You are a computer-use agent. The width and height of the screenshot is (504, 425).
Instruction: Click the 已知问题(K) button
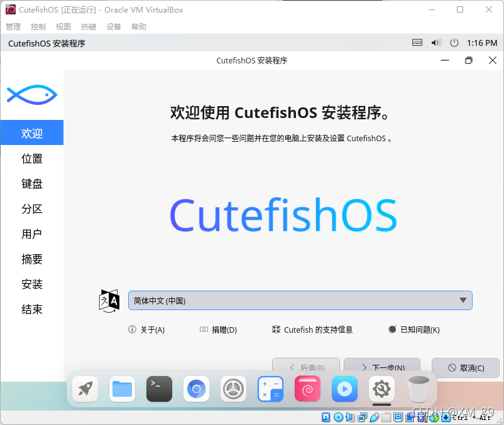pos(414,330)
